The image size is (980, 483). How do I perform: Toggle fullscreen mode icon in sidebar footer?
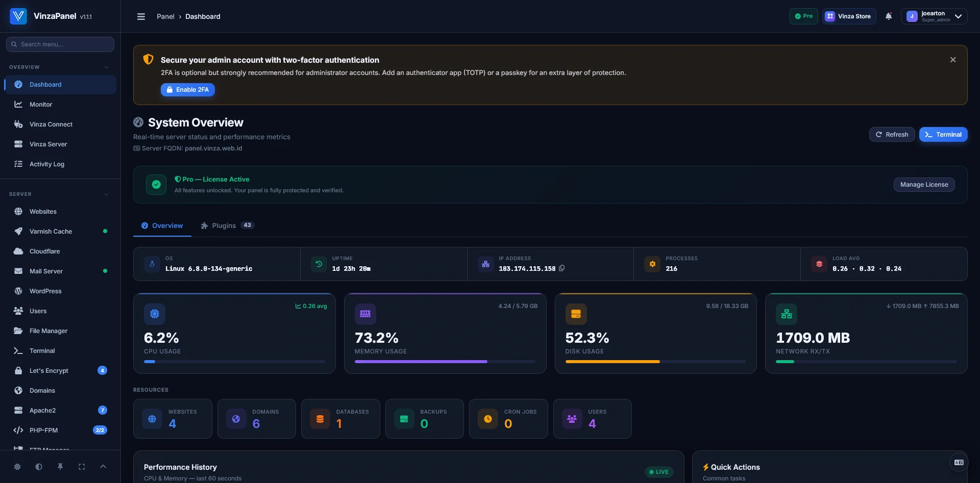(82, 467)
